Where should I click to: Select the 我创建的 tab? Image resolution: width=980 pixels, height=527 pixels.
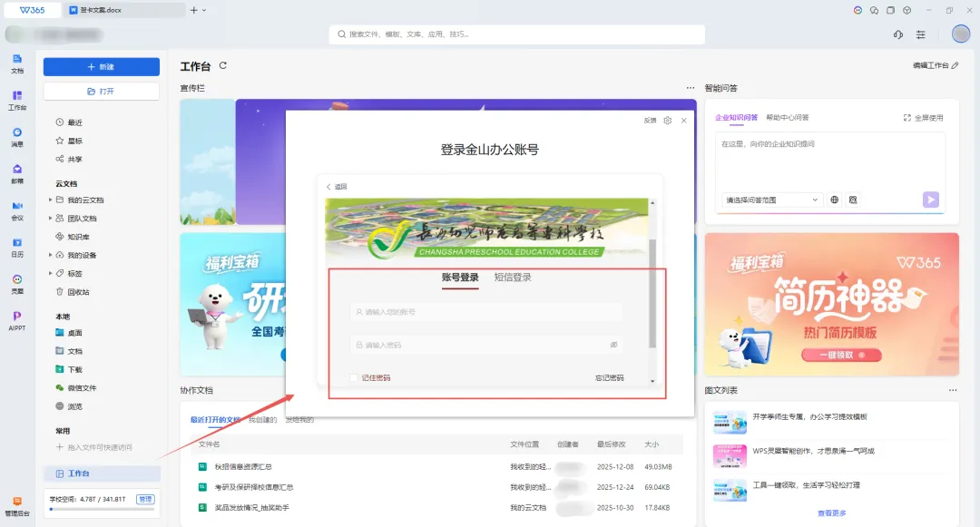point(262,420)
